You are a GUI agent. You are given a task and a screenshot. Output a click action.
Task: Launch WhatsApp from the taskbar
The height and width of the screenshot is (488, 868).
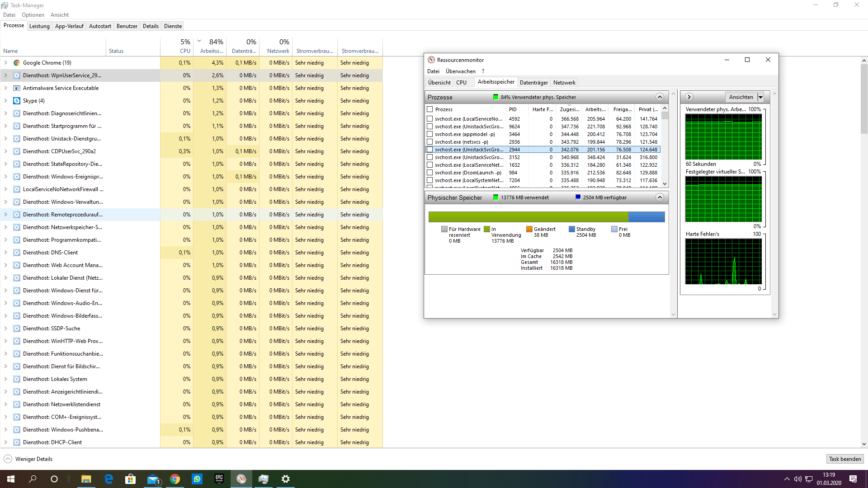[x=197, y=479]
